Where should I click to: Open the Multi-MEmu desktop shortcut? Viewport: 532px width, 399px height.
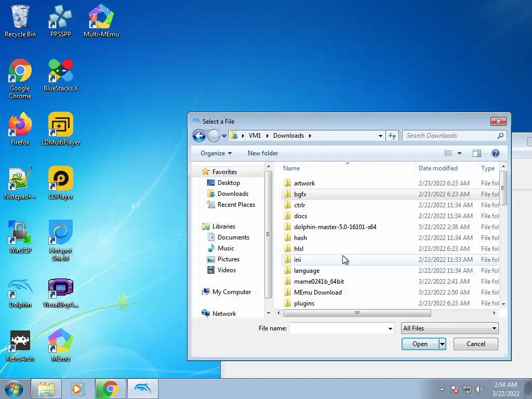pyautogui.click(x=101, y=21)
